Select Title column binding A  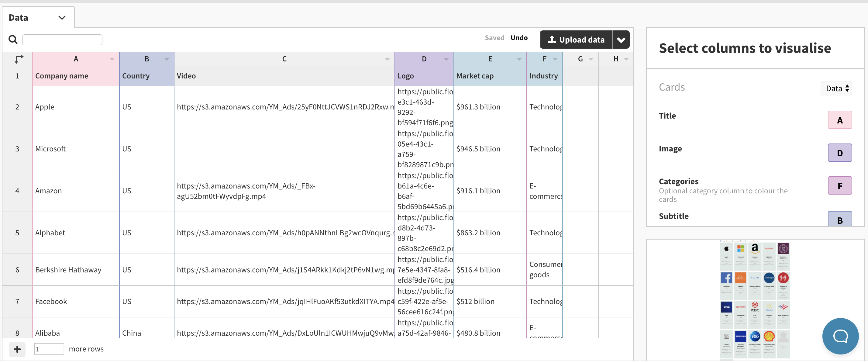[840, 120]
